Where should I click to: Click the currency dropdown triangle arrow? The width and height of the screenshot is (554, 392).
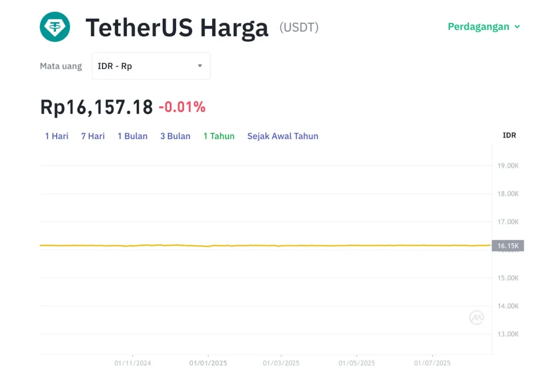pyautogui.click(x=200, y=65)
